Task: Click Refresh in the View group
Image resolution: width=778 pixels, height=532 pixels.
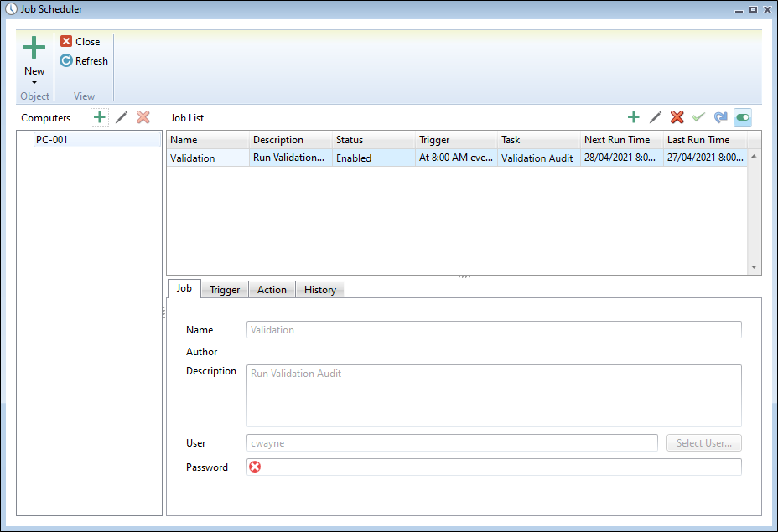Action: pyautogui.click(x=84, y=60)
